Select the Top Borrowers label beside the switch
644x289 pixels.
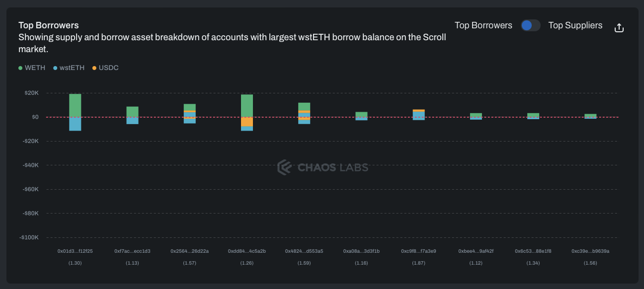[x=483, y=25]
